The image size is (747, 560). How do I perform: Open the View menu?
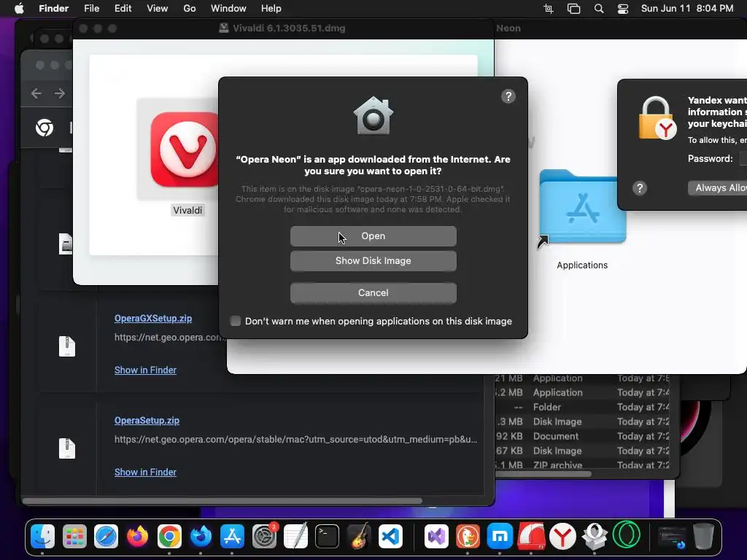[x=158, y=9]
